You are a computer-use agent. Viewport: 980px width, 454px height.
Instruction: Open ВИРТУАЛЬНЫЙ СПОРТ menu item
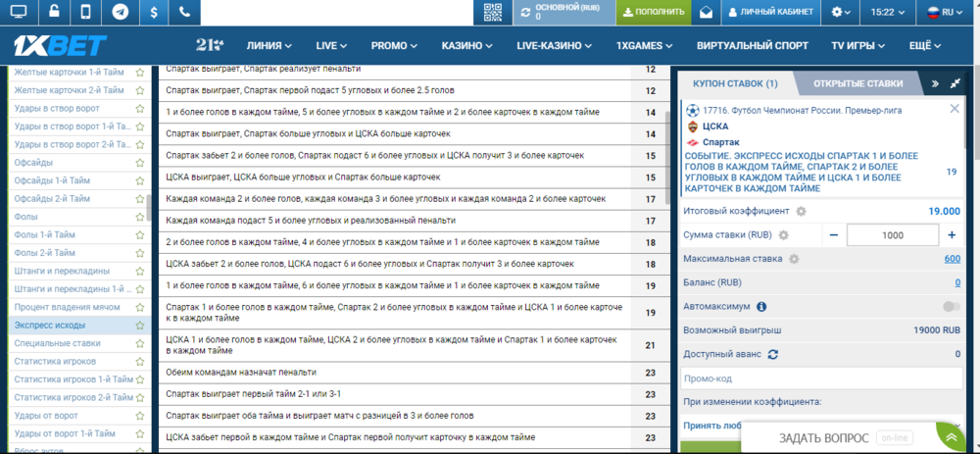click(x=753, y=46)
